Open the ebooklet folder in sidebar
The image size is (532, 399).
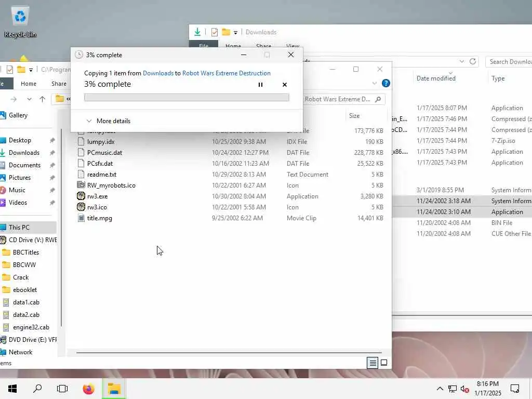tap(25, 290)
